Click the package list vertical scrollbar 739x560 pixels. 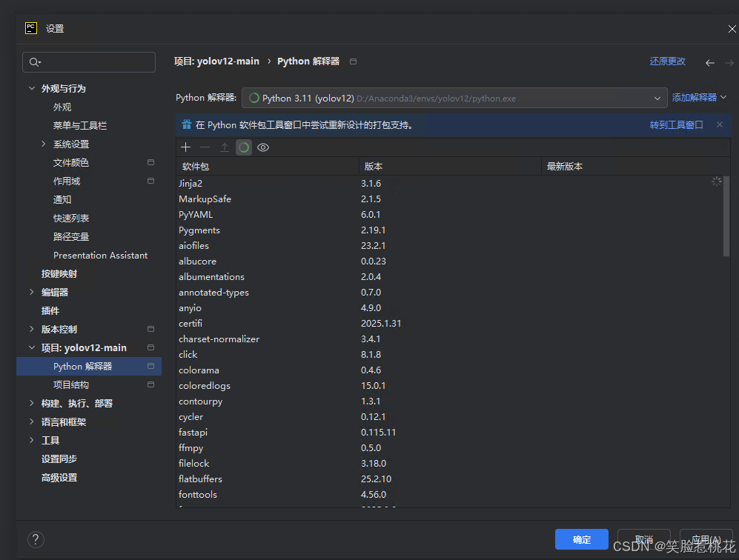tap(726, 216)
